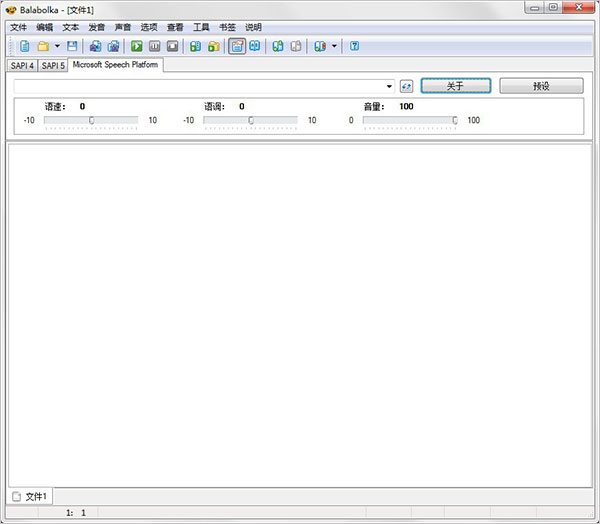Open the dropdown arrow next to Open folder

57,46
